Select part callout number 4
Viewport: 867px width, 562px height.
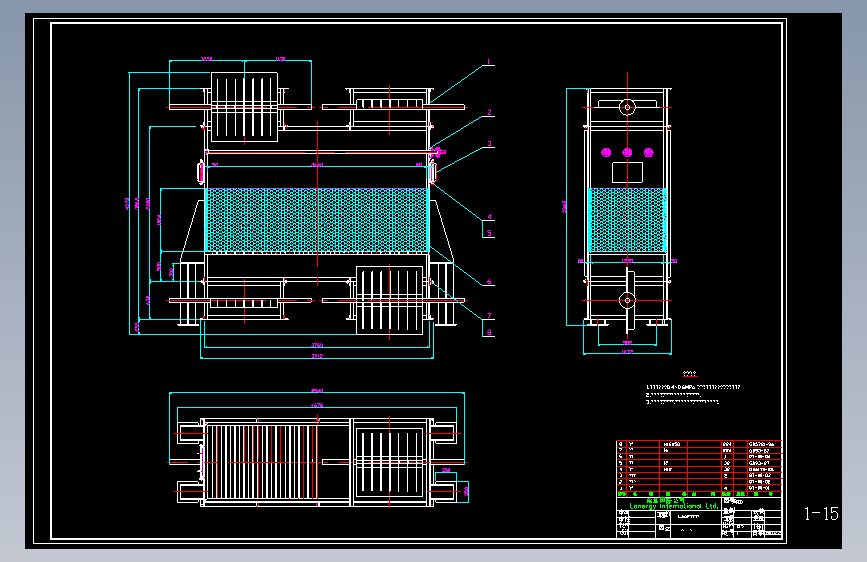[x=489, y=217]
